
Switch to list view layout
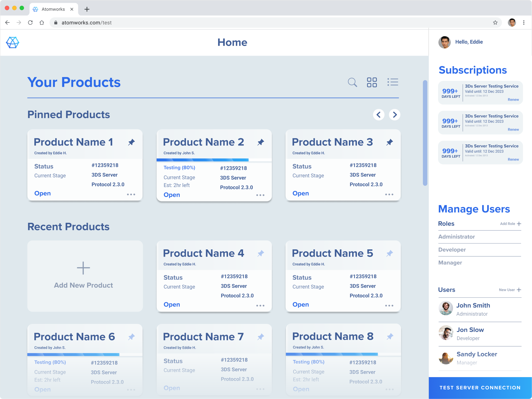(x=393, y=82)
